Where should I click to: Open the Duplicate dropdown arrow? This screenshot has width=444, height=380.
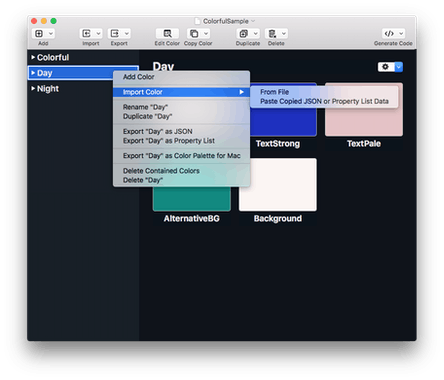point(255,33)
